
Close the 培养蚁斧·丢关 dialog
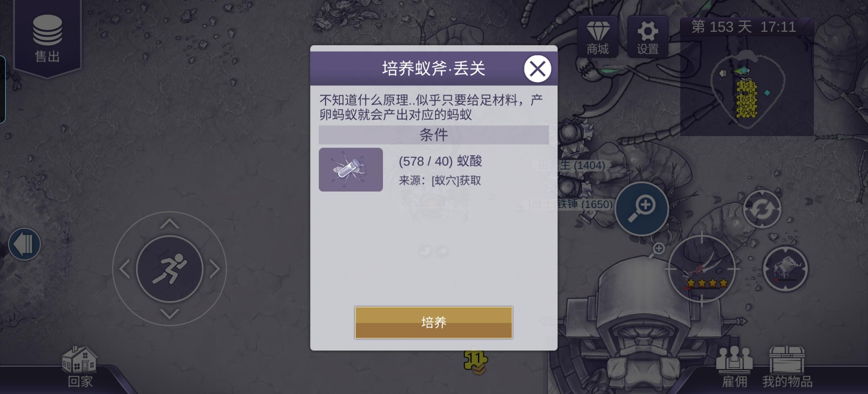coord(538,69)
